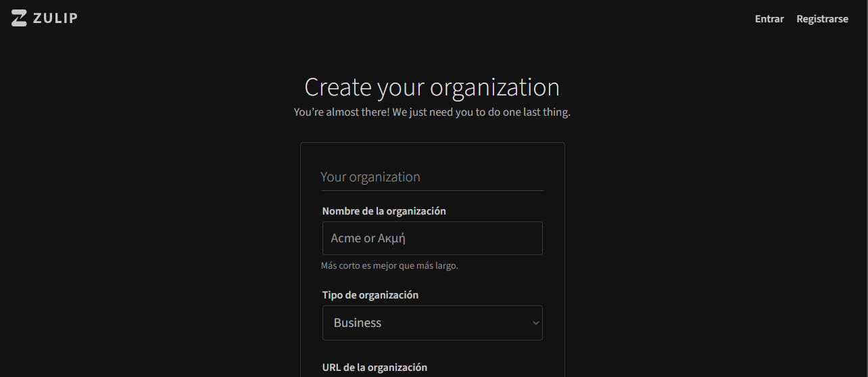This screenshot has height=377, width=868.
Task: Click the Nombre de la organización label
Action: [x=384, y=211]
